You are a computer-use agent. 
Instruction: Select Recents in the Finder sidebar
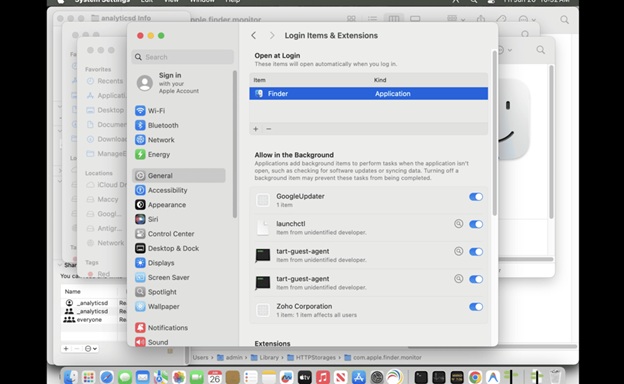(105, 81)
